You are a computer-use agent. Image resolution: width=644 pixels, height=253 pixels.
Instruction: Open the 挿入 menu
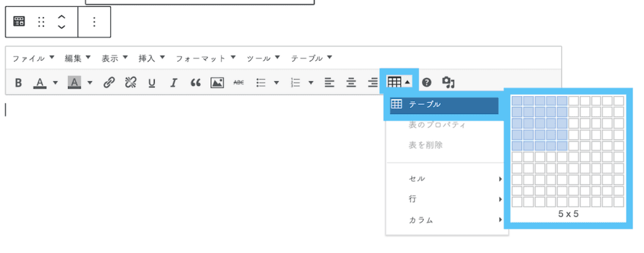[152, 58]
